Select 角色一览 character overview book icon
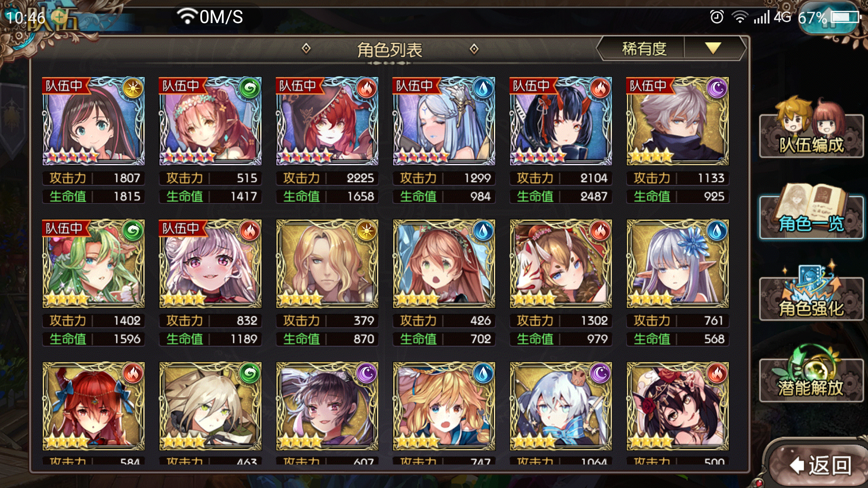Screen dimensions: 868x488 (811, 212)
